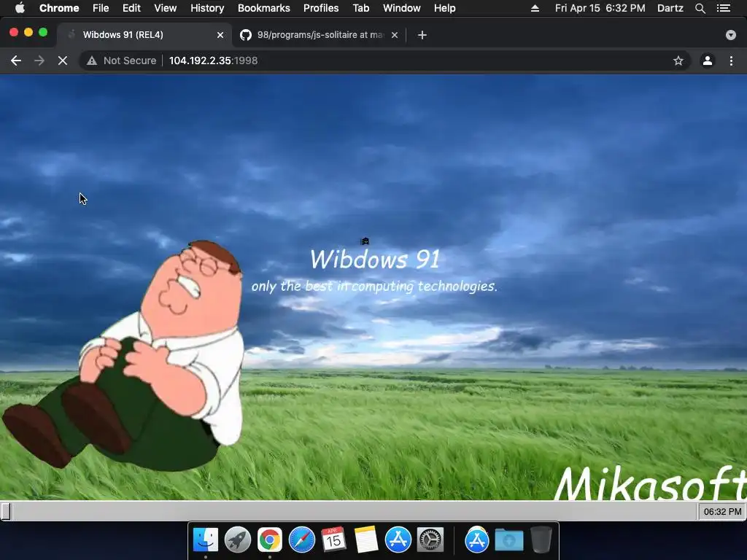Open Finder from the Dock
Screen dimensions: 747x560
pos(205,540)
